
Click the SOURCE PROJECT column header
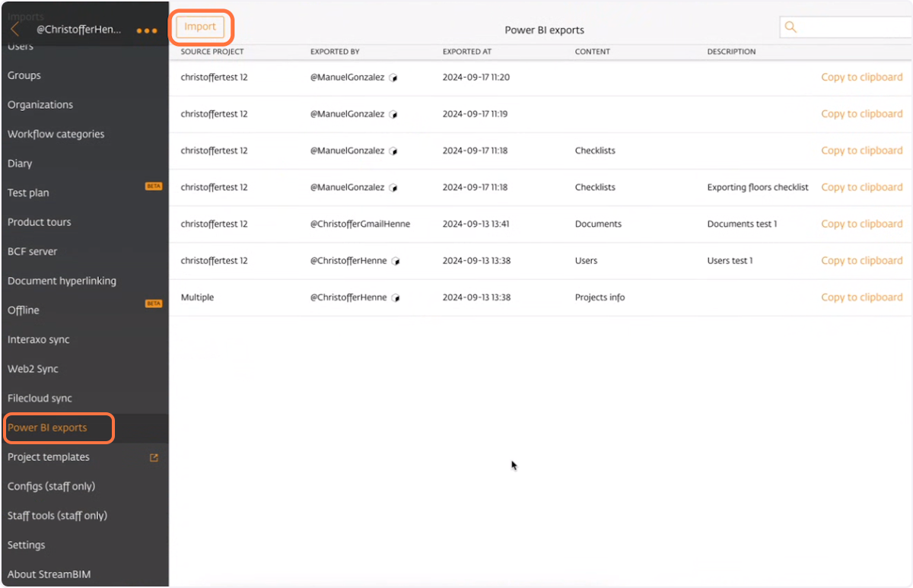click(x=212, y=52)
